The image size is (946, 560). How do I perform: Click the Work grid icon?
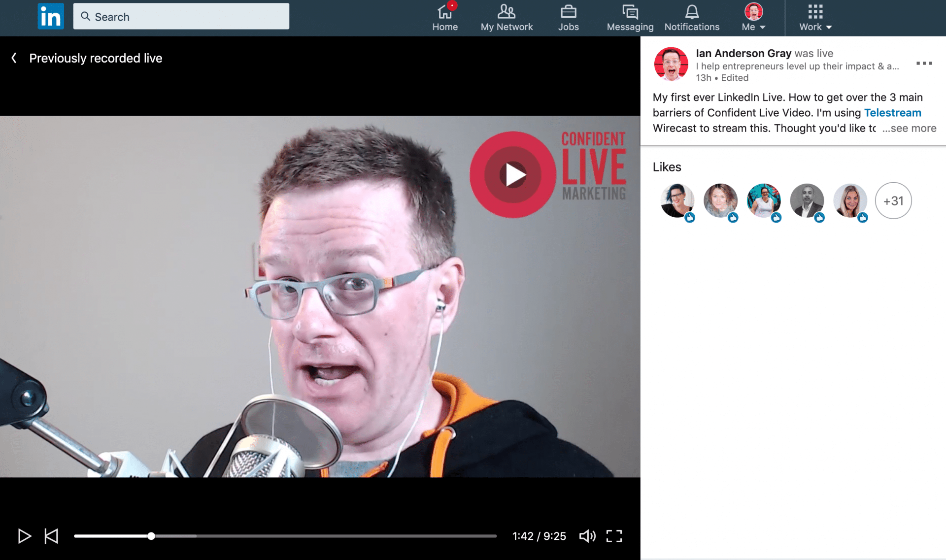tap(814, 11)
